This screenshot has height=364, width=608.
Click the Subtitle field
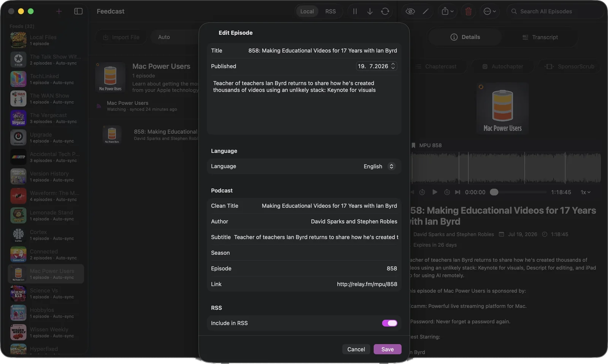coord(304,237)
